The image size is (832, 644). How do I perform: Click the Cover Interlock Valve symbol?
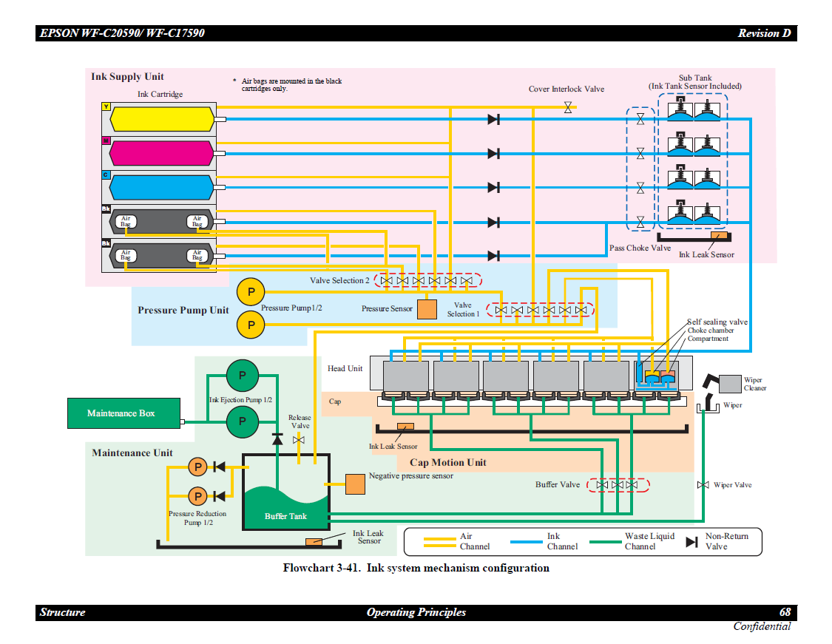(x=568, y=108)
